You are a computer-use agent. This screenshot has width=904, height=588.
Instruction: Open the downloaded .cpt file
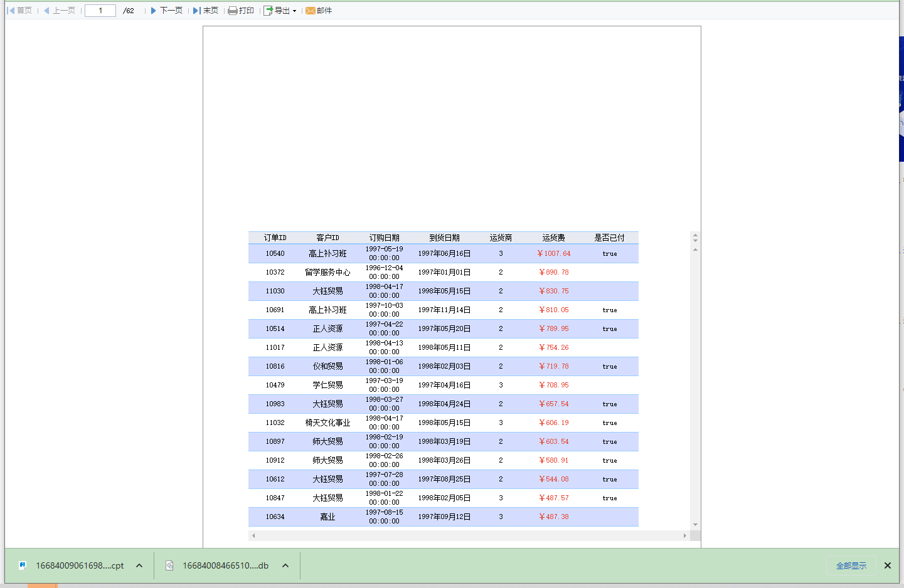pyautogui.click(x=79, y=565)
